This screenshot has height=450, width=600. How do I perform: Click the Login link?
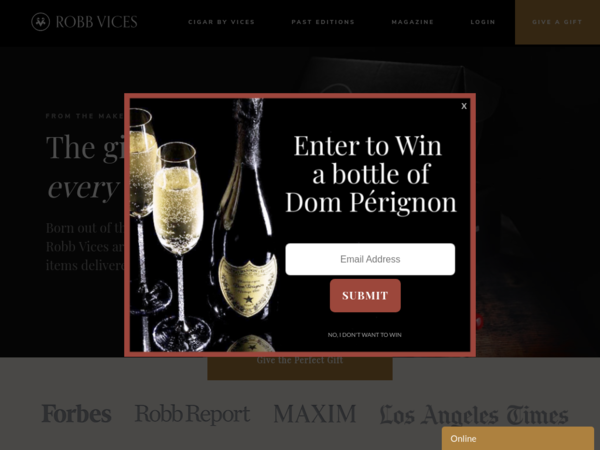click(483, 22)
